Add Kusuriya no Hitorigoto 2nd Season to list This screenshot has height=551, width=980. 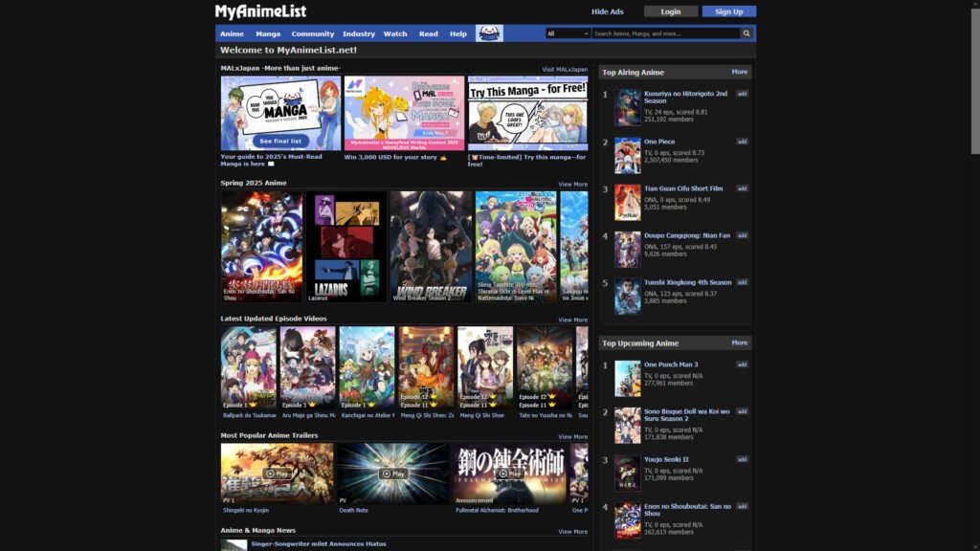click(x=742, y=94)
